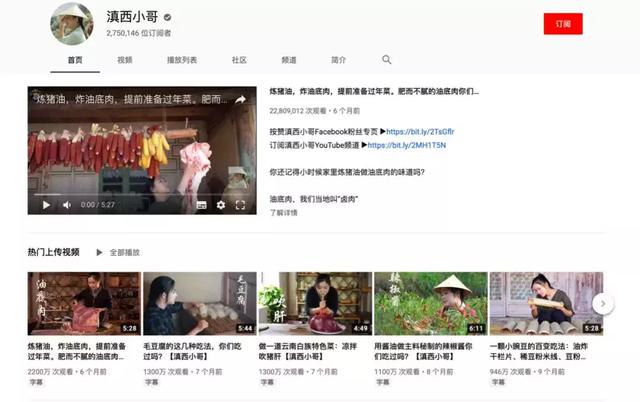Subscribe with the red 订阅 button
This screenshot has width=640, height=402.
tap(563, 24)
